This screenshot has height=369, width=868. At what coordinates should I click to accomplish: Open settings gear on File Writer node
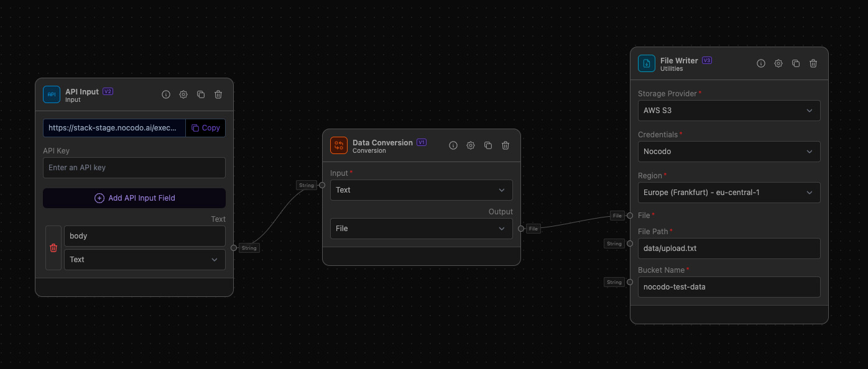point(778,63)
